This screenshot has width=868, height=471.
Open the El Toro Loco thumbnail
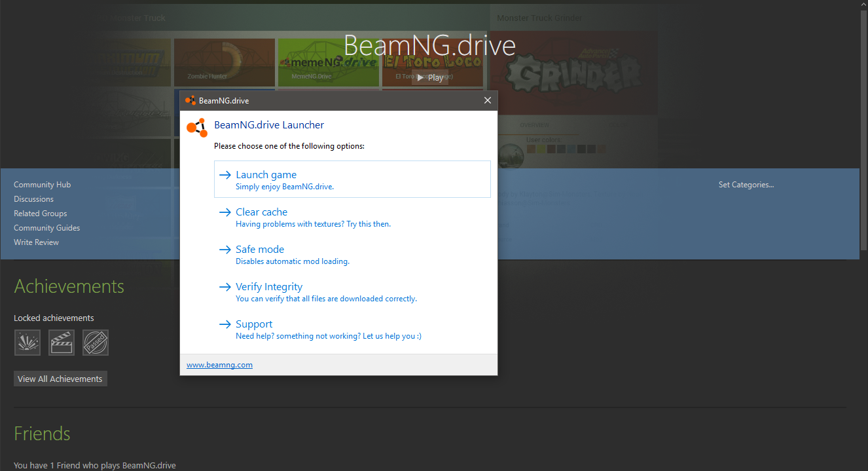(x=433, y=62)
